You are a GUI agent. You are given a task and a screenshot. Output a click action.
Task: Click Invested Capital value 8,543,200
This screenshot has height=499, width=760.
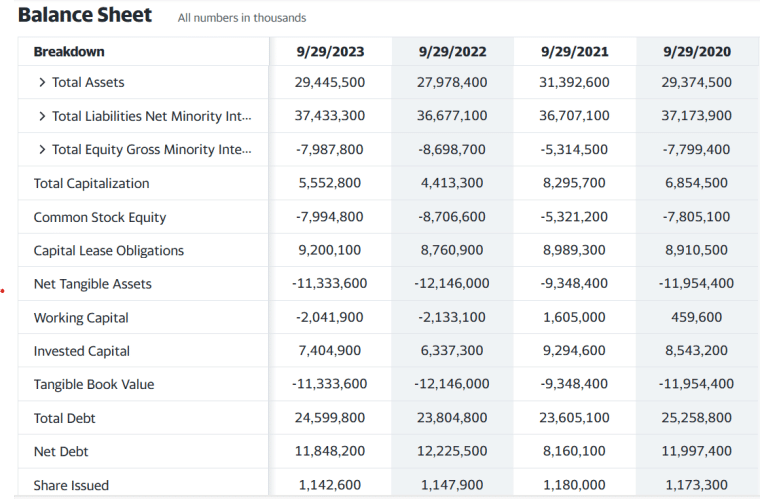(x=696, y=350)
